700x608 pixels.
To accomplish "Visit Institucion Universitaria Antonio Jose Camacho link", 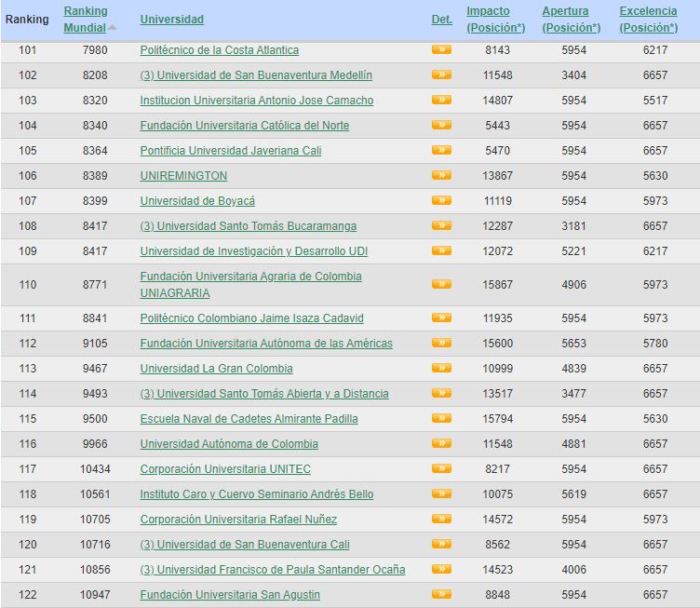I will point(257,100).
